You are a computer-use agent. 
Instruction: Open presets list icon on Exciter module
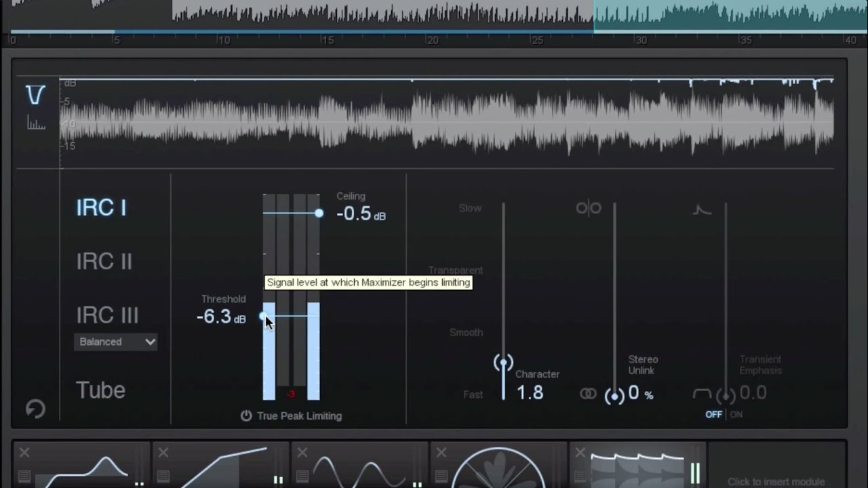[x=302, y=476]
